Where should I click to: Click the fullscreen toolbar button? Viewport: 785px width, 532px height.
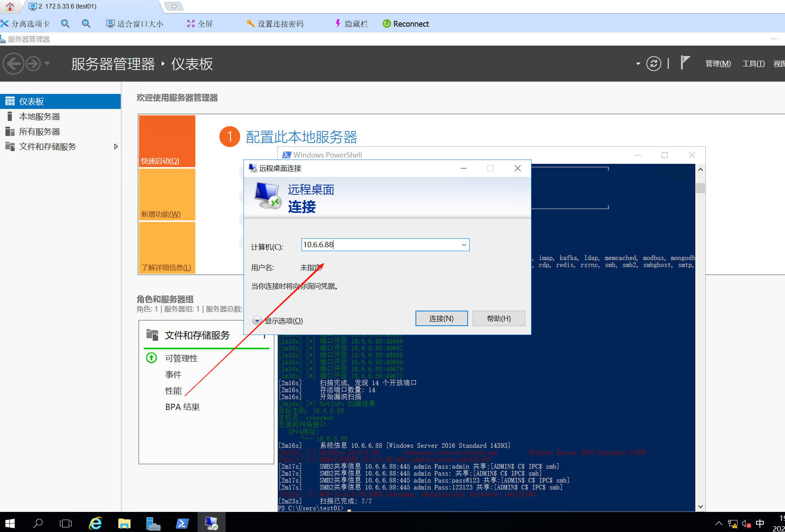pos(200,24)
